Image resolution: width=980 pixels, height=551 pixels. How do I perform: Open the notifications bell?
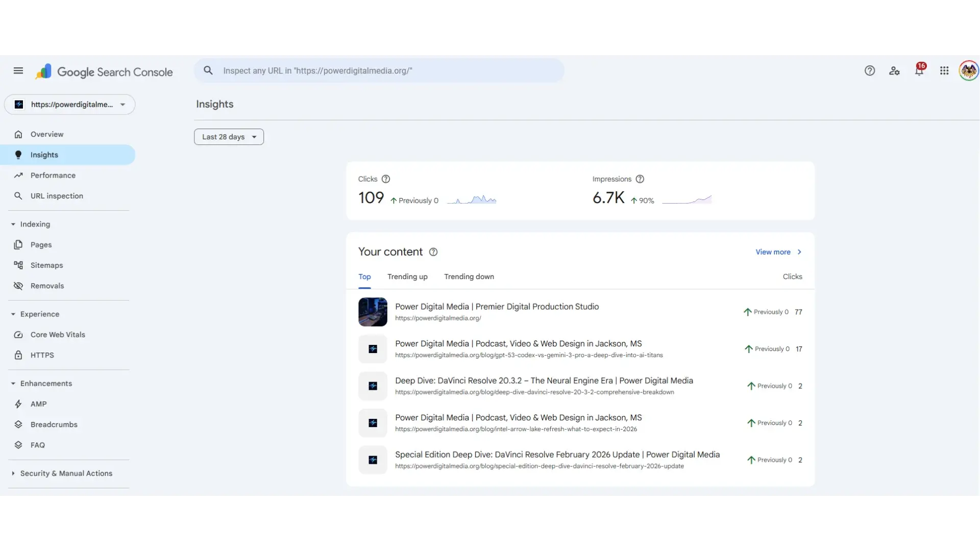click(919, 71)
